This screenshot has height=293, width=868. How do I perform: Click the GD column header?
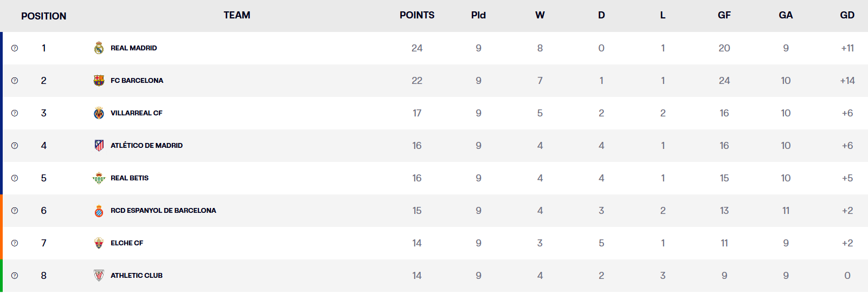(x=847, y=15)
